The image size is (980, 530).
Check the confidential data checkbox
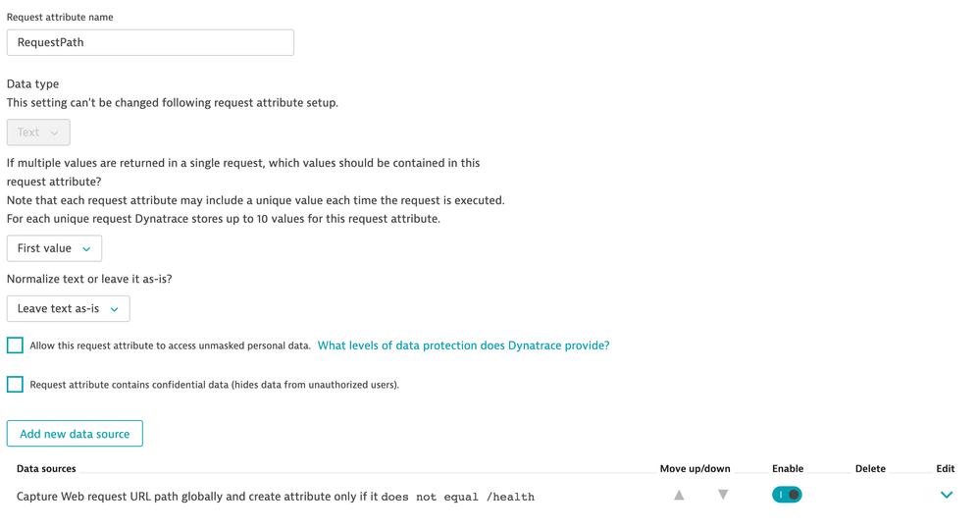click(x=15, y=385)
